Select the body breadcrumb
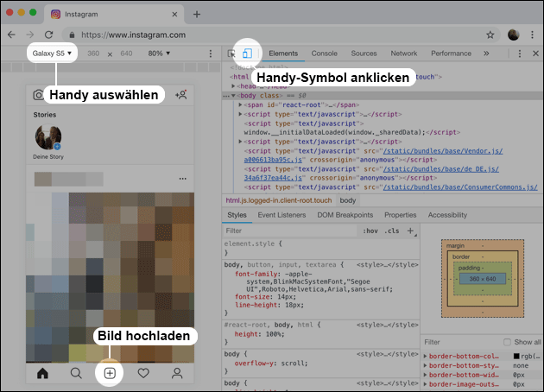The image size is (544, 392). 348,200
